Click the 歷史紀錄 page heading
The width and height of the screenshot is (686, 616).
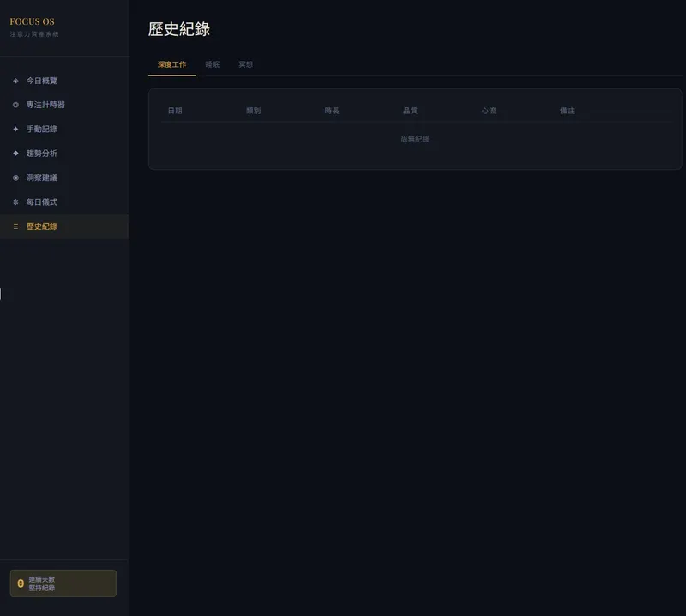tap(179, 29)
